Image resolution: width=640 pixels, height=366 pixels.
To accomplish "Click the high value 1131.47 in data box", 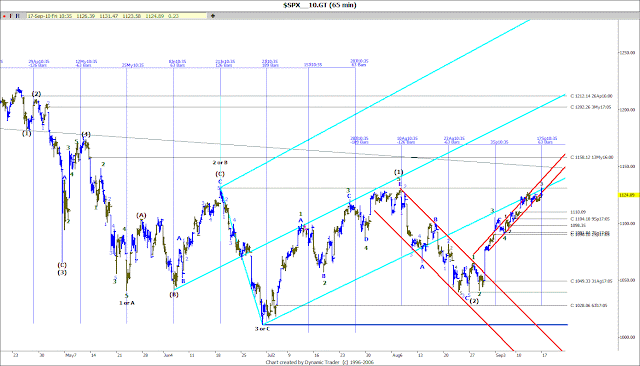I will 109,16.
